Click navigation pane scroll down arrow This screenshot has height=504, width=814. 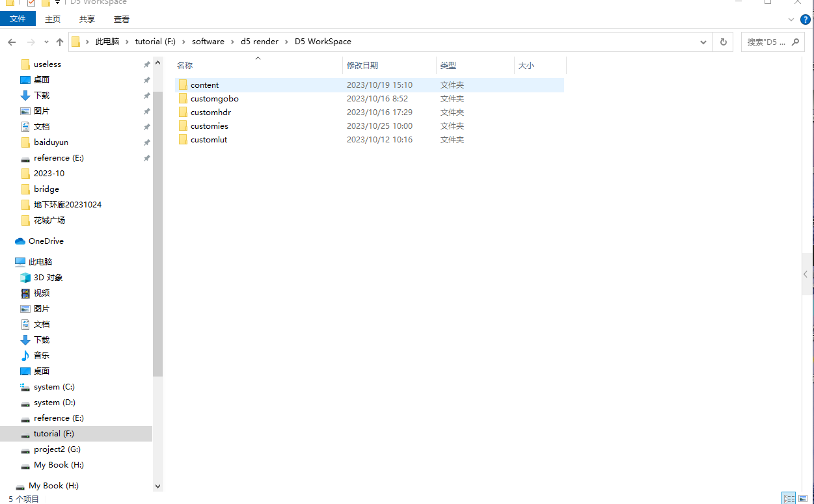click(x=157, y=486)
